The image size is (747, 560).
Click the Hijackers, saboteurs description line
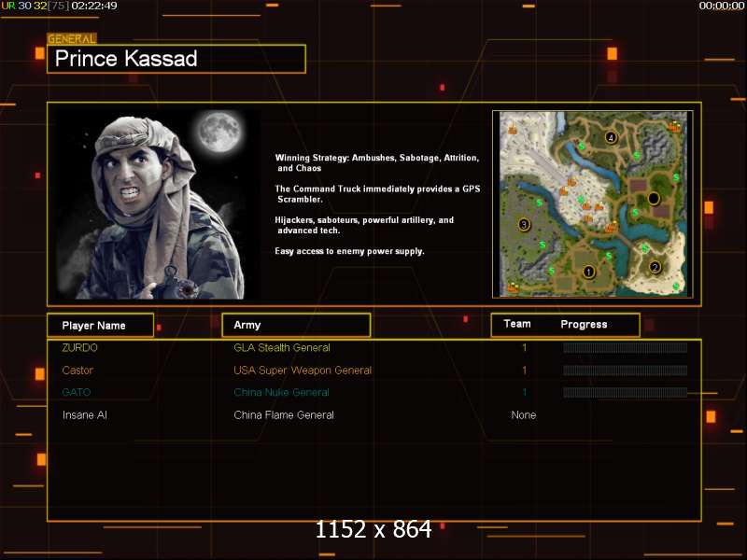pyautogui.click(x=364, y=225)
